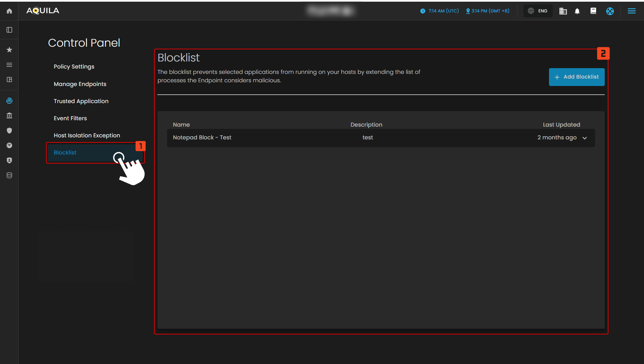Image resolution: width=644 pixels, height=364 pixels.
Task: Click the lifebuoy support icon
Action: [610, 11]
